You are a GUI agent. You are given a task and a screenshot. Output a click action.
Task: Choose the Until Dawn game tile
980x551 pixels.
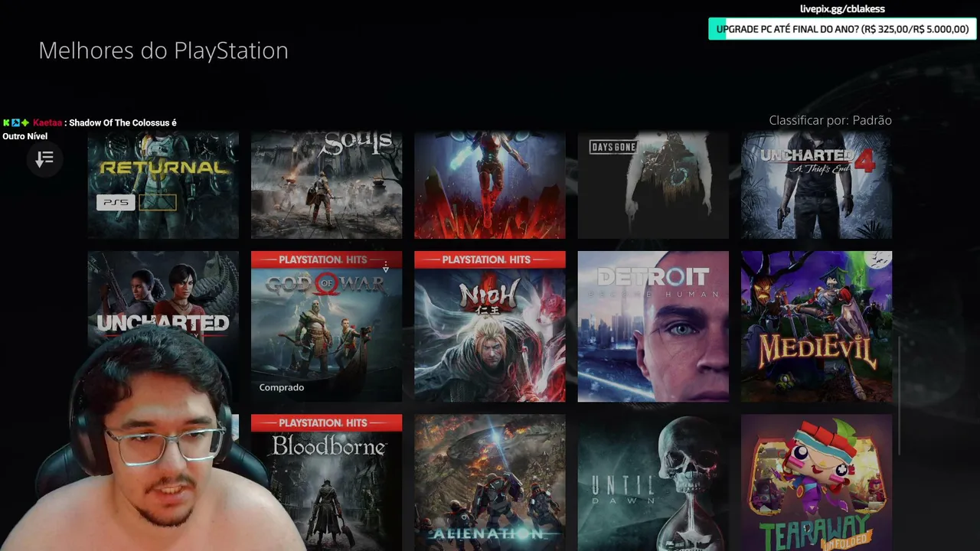[653, 482]
